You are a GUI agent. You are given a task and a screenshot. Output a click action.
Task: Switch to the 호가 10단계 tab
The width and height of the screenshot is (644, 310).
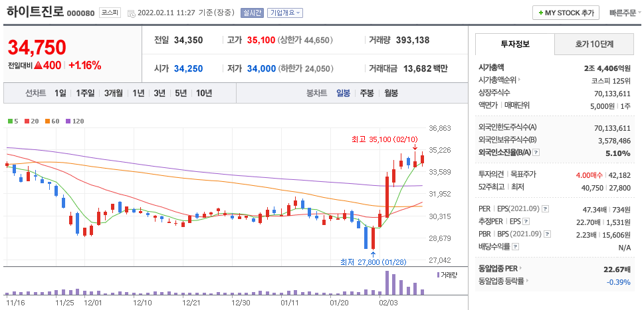(594, 44)
